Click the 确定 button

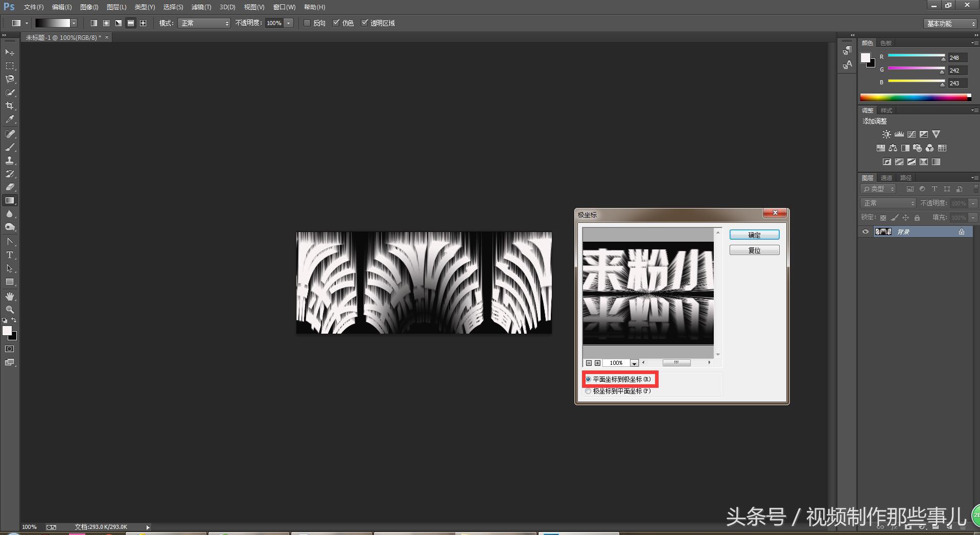(x=754, y=235)
